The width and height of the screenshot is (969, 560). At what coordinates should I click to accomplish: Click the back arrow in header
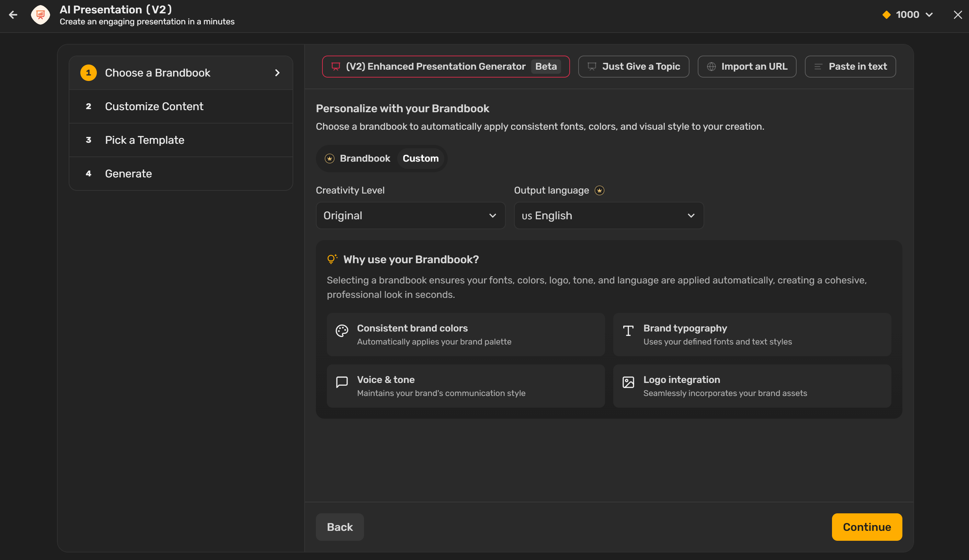click(x=13, y=15)
